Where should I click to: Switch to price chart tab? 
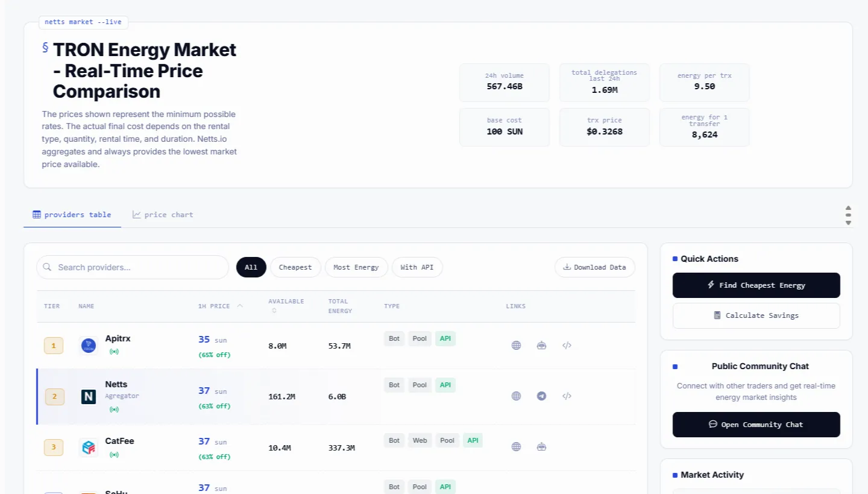tap(163, 215)
